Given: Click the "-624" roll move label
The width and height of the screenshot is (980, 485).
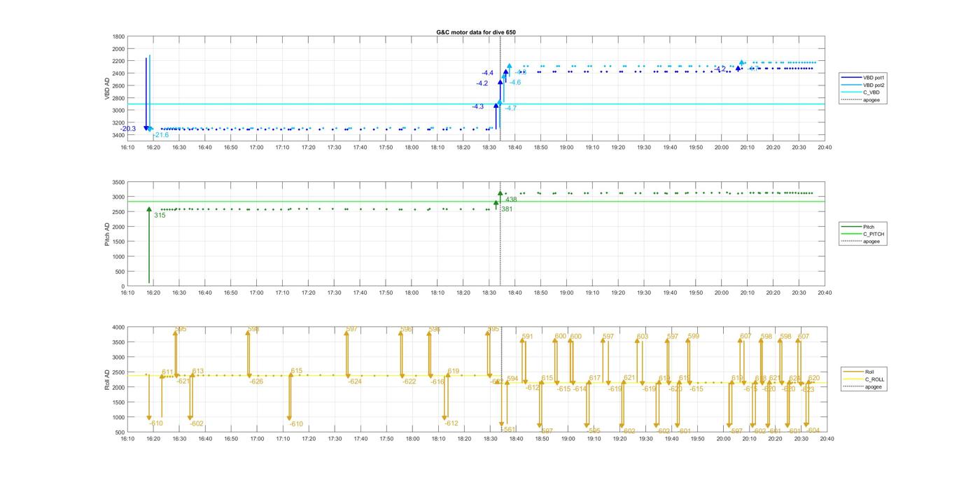Looking at the screenshot, I should pyautogui.click(x=355, y=381).
